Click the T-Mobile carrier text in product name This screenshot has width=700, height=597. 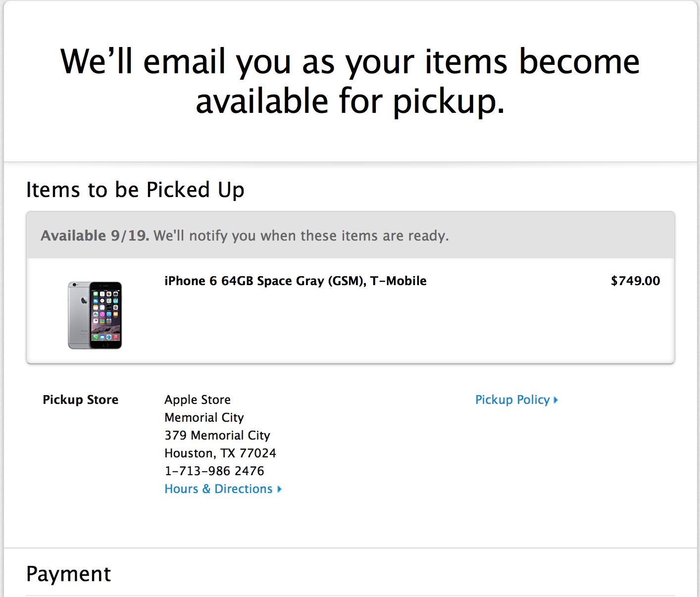click(399, 281)
